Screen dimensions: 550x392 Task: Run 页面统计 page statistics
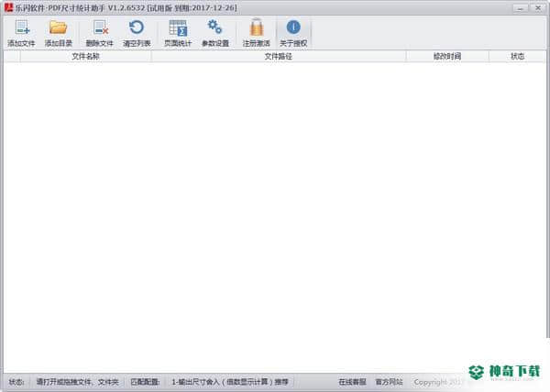pos(178,33)
